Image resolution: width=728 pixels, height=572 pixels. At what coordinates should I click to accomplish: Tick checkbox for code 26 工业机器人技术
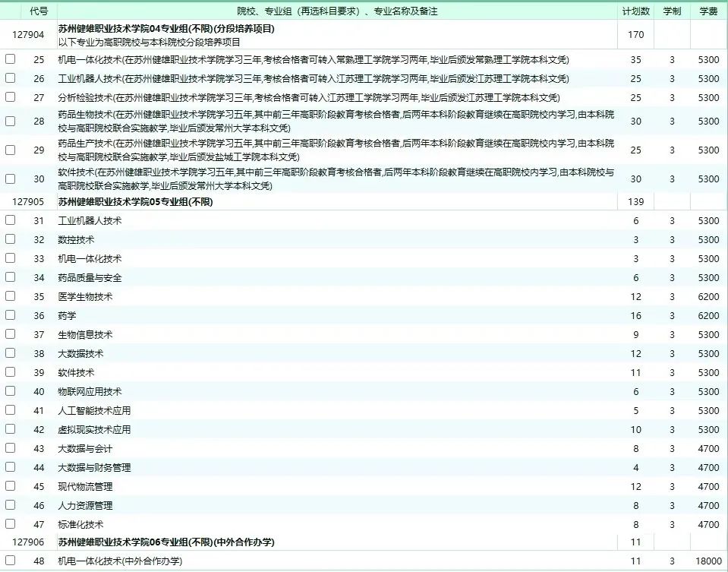(10, 78)
